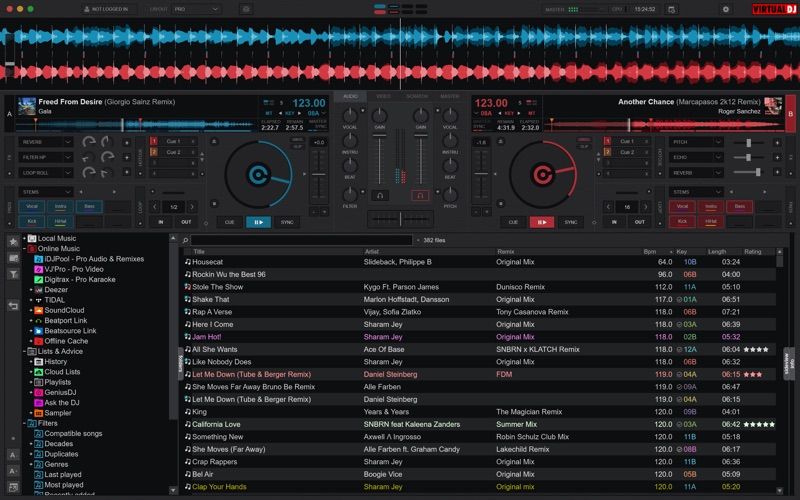
Task: Sort tracks by the Title column
Action: (x=199, y=252)
